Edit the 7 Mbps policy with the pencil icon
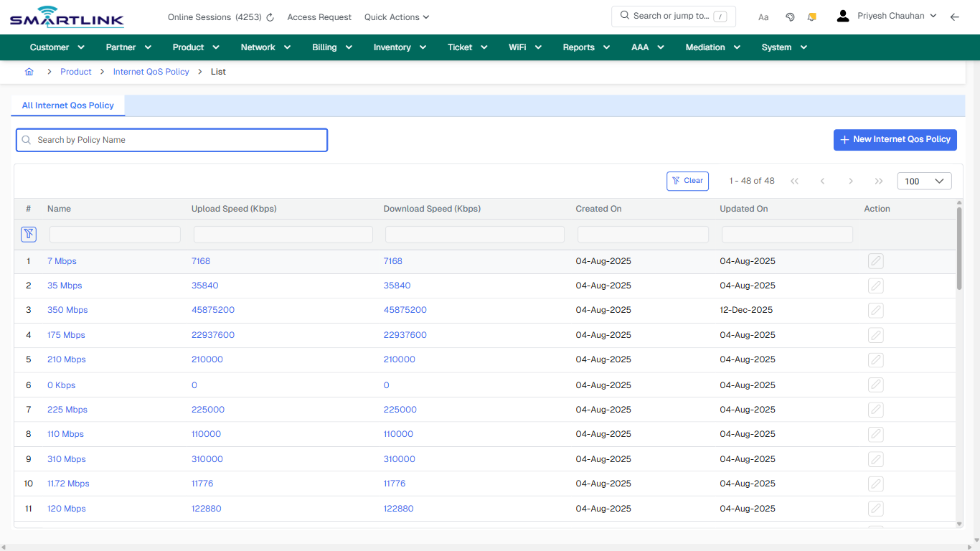Screen dimensions: 980x551 875,260
